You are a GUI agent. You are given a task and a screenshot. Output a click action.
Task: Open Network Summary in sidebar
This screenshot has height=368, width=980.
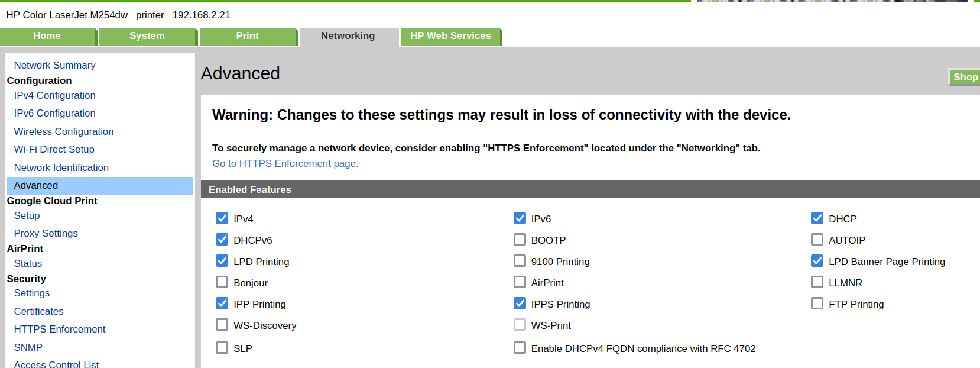(54, 65)
